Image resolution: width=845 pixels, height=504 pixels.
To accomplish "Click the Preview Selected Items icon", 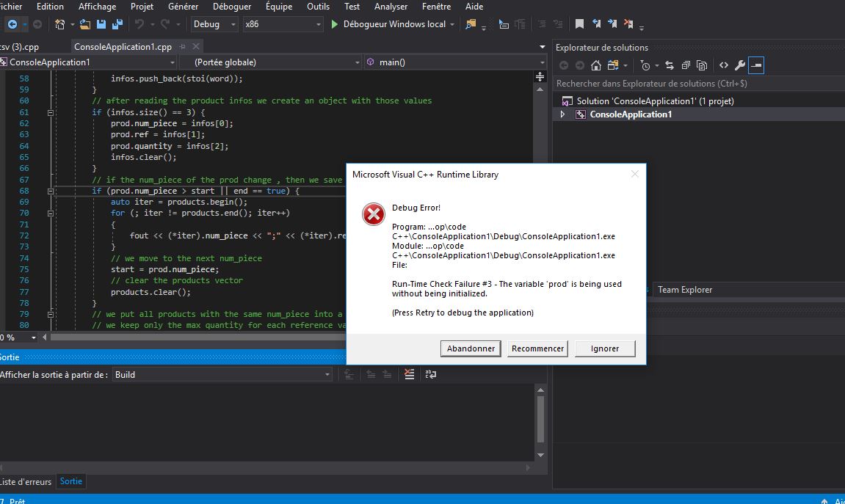I will pos(756,65).
